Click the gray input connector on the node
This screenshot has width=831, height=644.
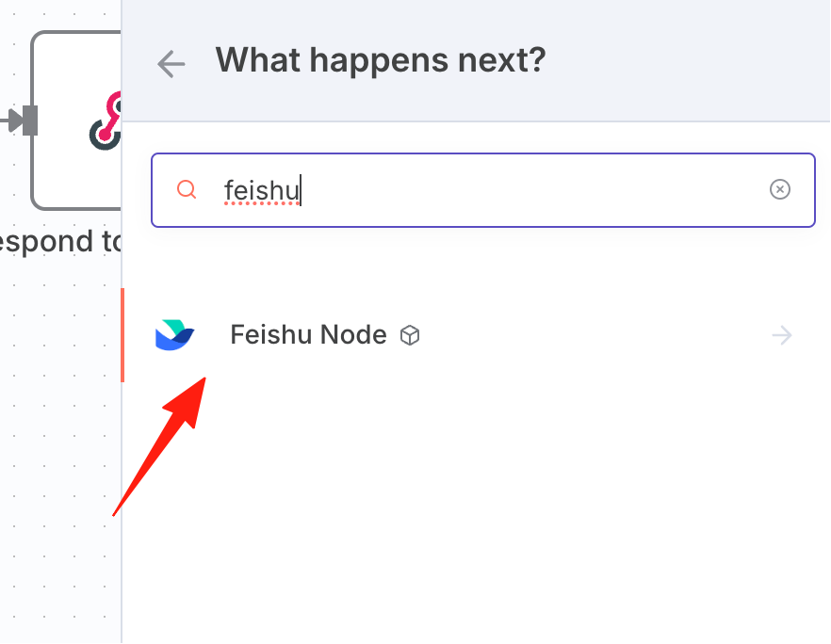[30, 121]
